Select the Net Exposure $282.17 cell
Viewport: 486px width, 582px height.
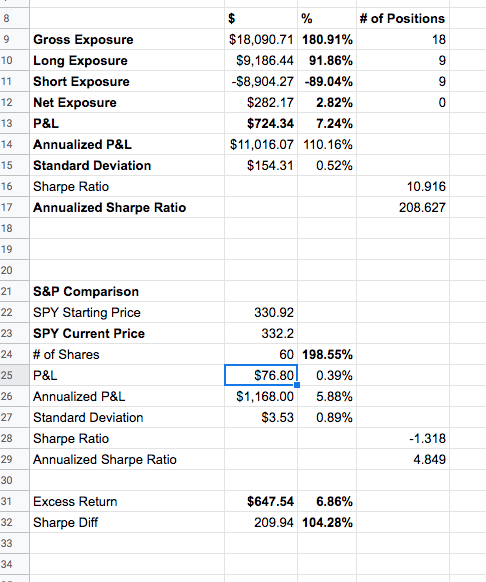click(x=261, y=102)
